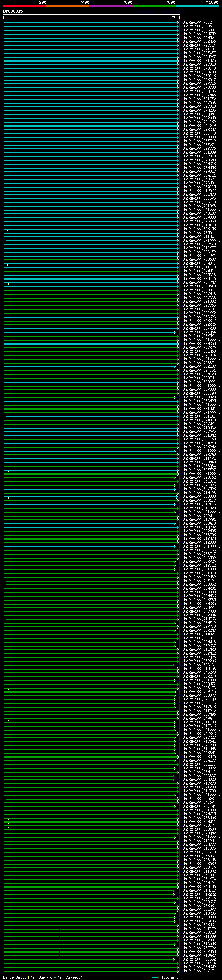Select label UniRef100_C6QLW6
The width and height of the screenshot is (222, 980).
click(x=199, y=91)
